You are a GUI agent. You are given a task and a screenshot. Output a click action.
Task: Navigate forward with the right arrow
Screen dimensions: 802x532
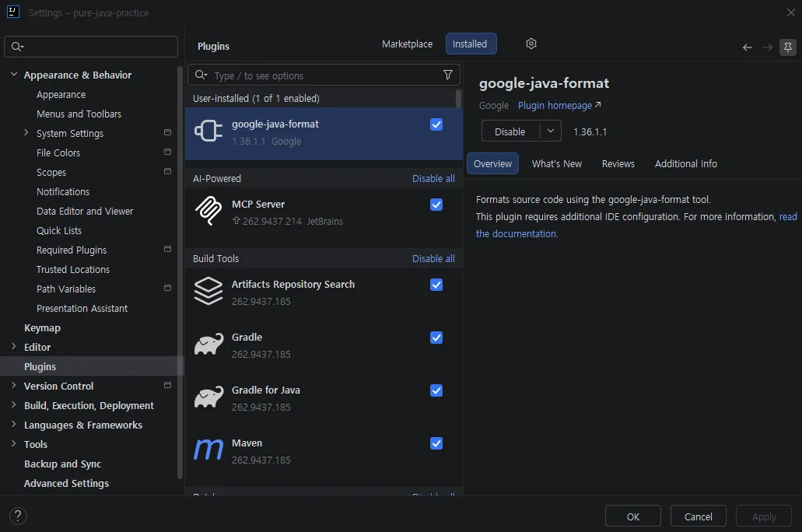pos(767,47)
